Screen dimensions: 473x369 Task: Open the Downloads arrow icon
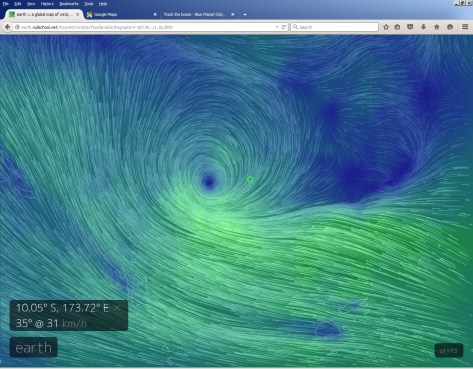coord(423,27)
